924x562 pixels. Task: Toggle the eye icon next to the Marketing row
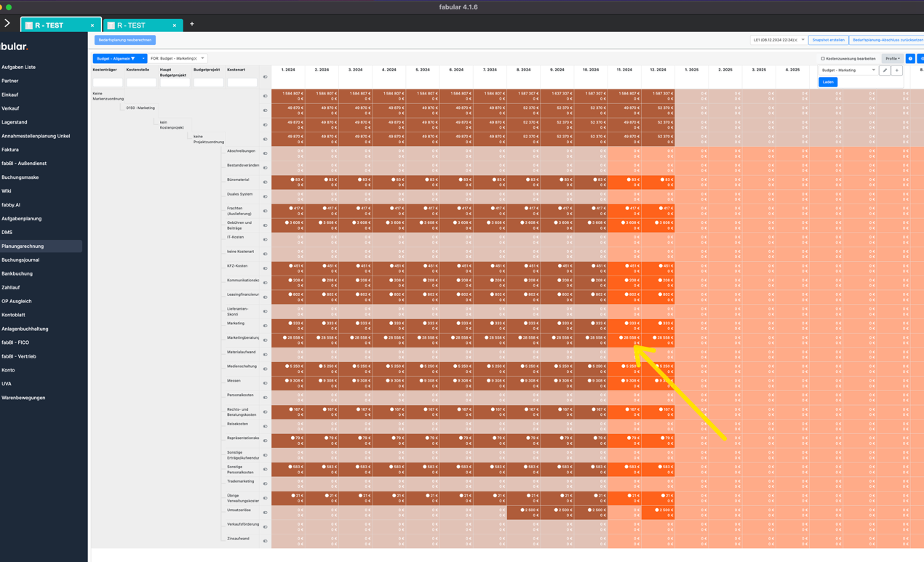(x=264, y=324)
